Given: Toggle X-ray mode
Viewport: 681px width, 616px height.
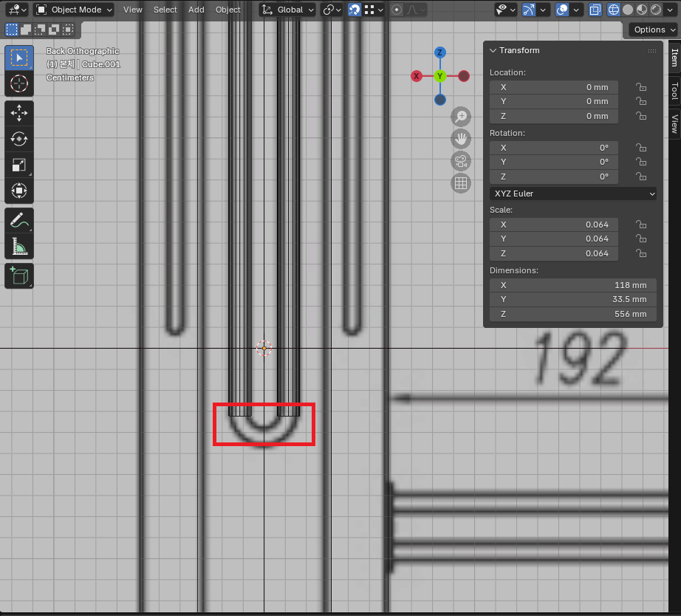Looking at the screenshot, I should (595, 10).
